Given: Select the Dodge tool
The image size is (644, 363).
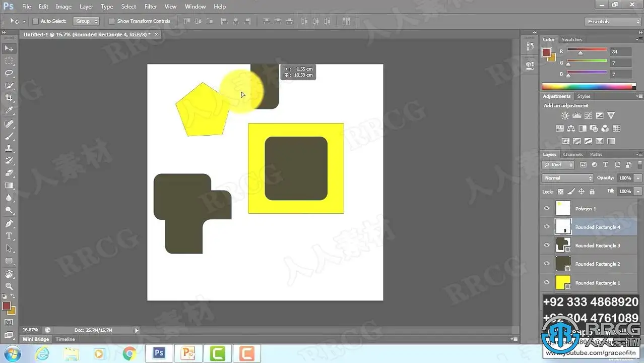Looking at the screenshot, I should click(x=9, y=211).
